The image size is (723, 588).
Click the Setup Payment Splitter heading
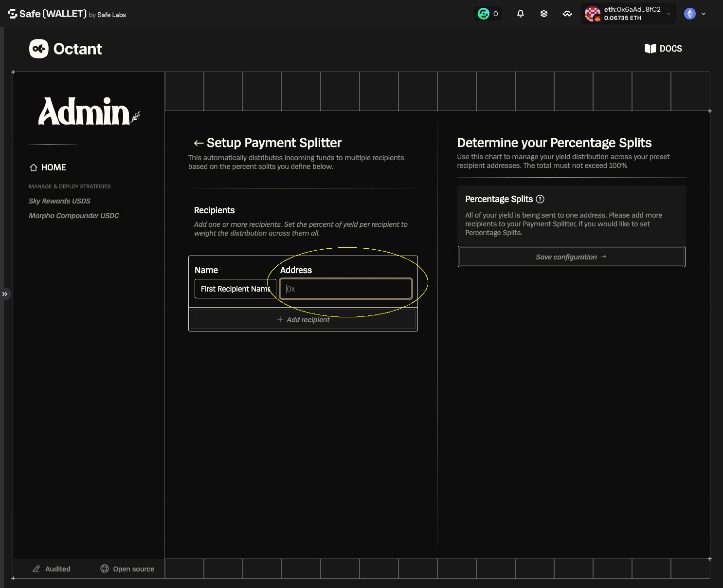[274, 143]
